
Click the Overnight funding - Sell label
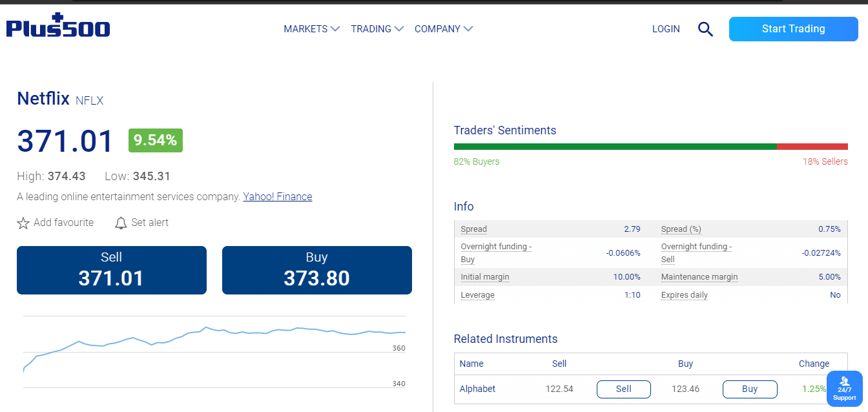pos(696,252)
